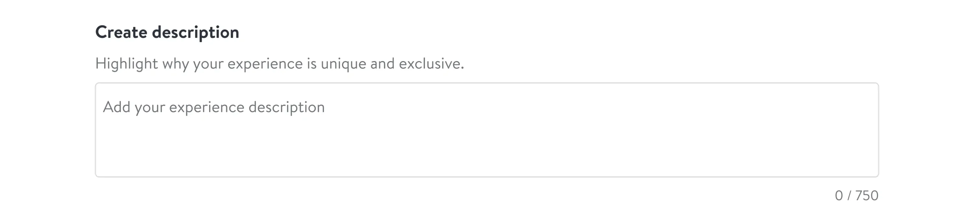The height and width of the screenshot is (220, 980).
Task: Click the word 'Add' in the placeholder text
Action: pyautogui.click(x=116, y=107)
